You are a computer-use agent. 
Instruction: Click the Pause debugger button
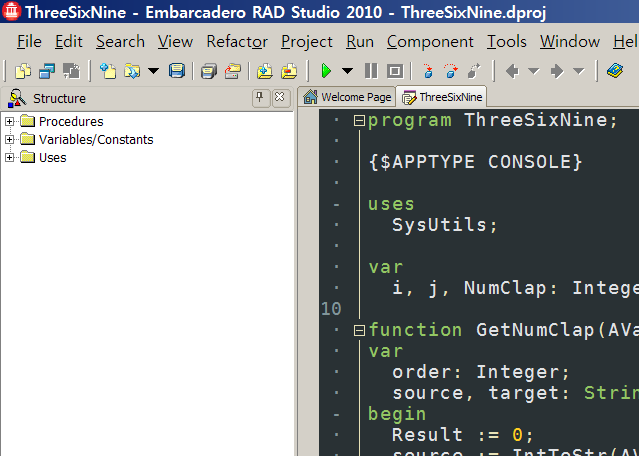tap(371, 71)
